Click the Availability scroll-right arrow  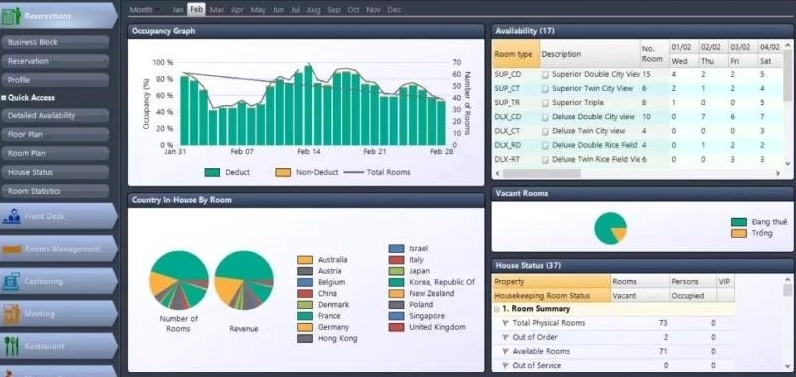[x=777, y=174]
